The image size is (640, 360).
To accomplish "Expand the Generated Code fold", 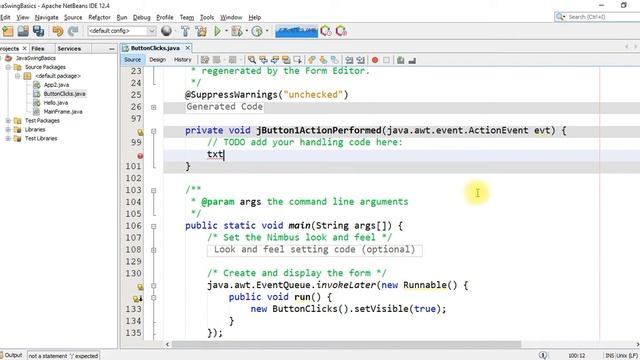I will coord(153,107).
